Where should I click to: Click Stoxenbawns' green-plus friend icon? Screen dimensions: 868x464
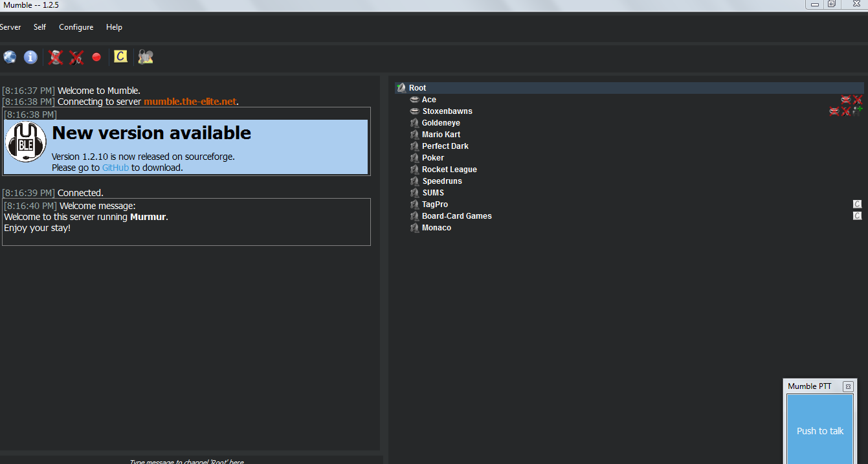pyautogui.click(x=858, y=111)
